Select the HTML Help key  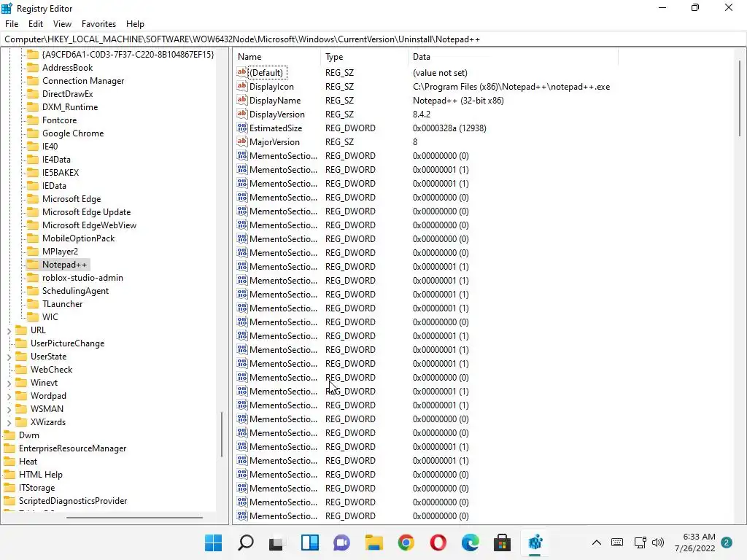(x=41, y=474)
